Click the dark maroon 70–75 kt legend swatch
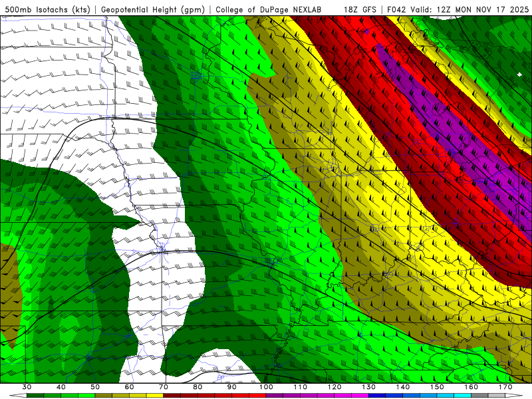Screen dimensions: 532x399 coord(172,396)
